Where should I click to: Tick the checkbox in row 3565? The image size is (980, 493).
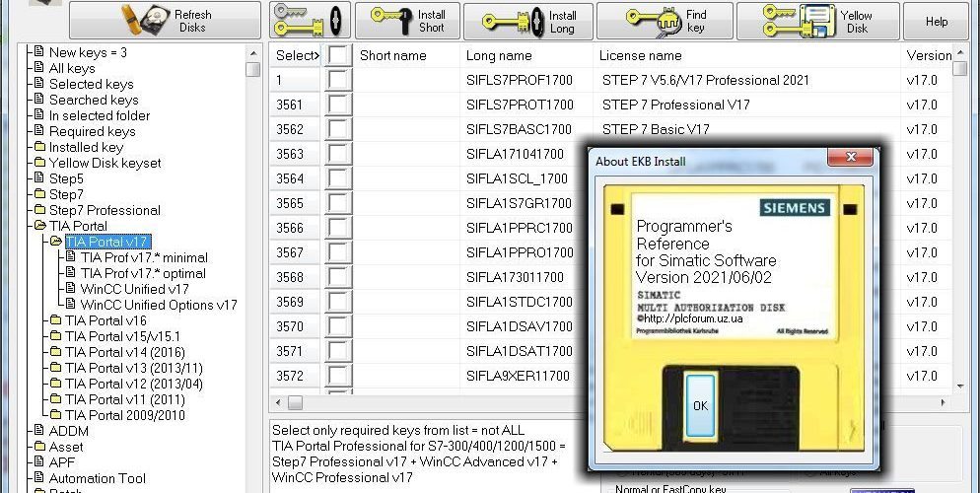(338, 203)
